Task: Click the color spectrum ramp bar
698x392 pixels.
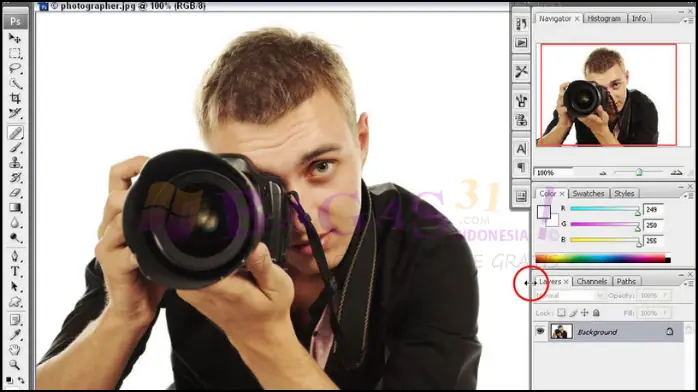Action: click(603, 259)
